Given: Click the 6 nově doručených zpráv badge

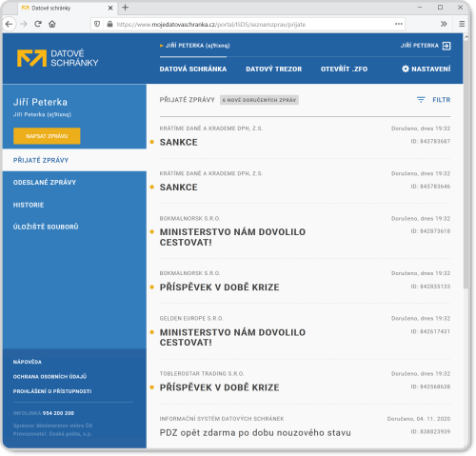Looking at the screenshot, I should click(259, 100).
